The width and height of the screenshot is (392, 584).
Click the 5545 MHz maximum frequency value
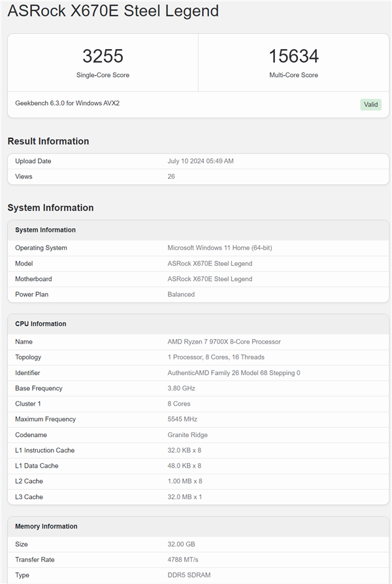(x=182, y=419)
